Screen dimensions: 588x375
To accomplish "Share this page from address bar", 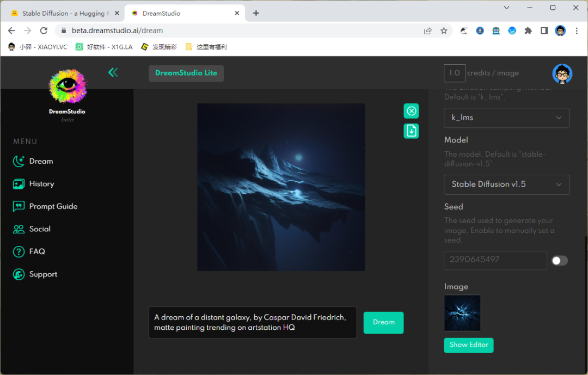I will tap(427, 30).
